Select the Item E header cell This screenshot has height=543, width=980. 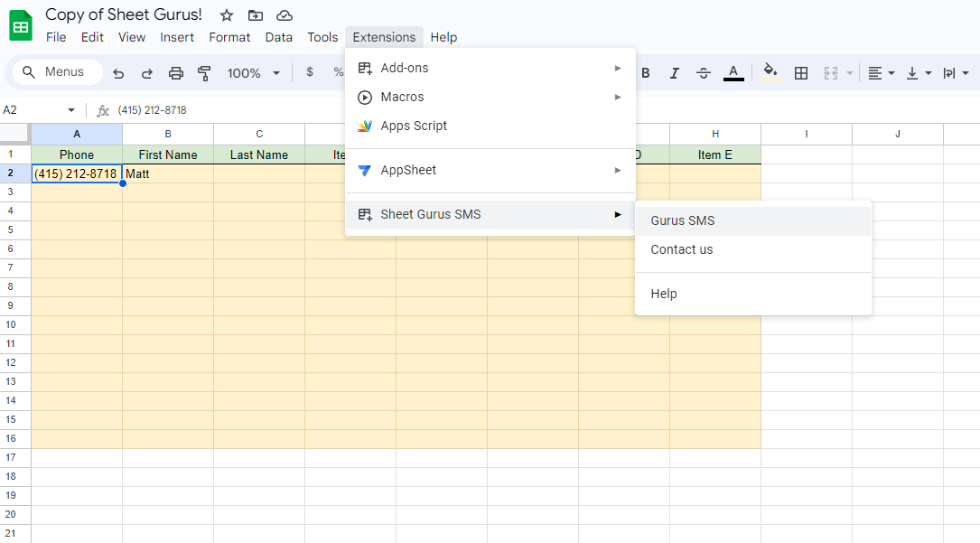coord(715,155)
